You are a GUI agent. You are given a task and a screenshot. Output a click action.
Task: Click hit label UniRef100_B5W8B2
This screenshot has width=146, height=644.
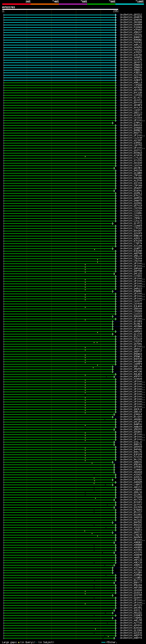point(131,291)
